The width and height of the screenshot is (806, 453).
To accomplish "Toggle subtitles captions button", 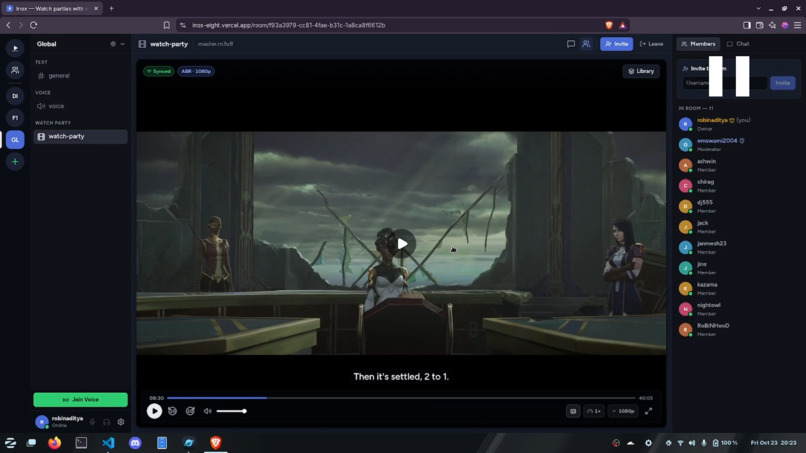I will [573, 411].
